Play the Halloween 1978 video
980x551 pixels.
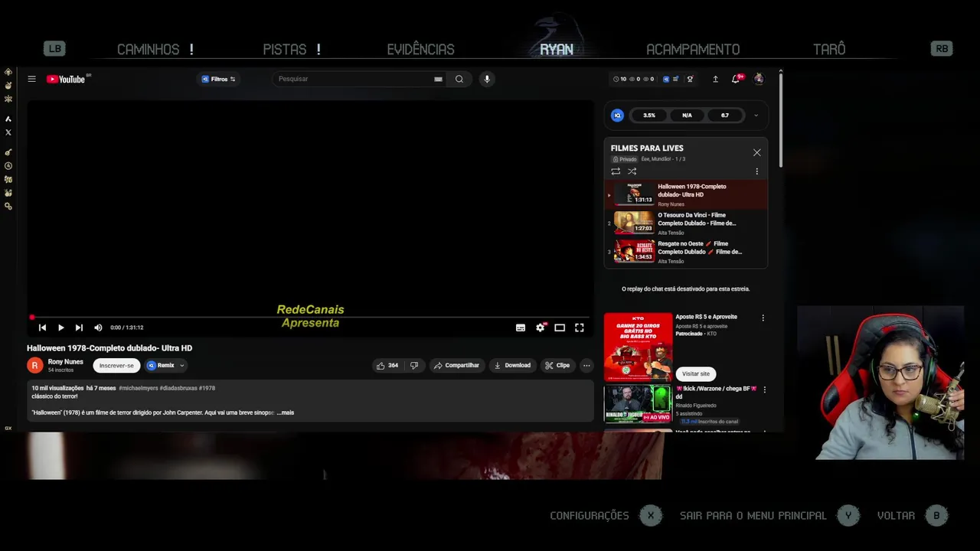coord(60,328)
